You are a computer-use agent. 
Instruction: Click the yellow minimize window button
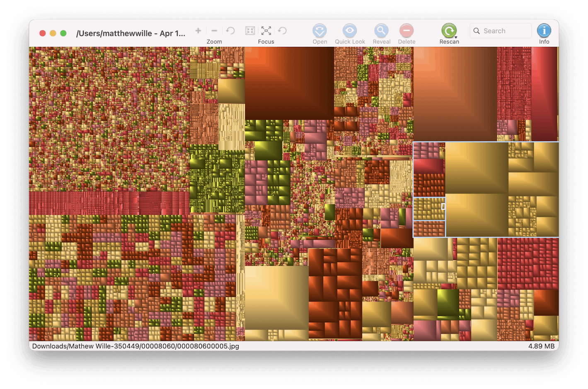click(x=53, y=33)
